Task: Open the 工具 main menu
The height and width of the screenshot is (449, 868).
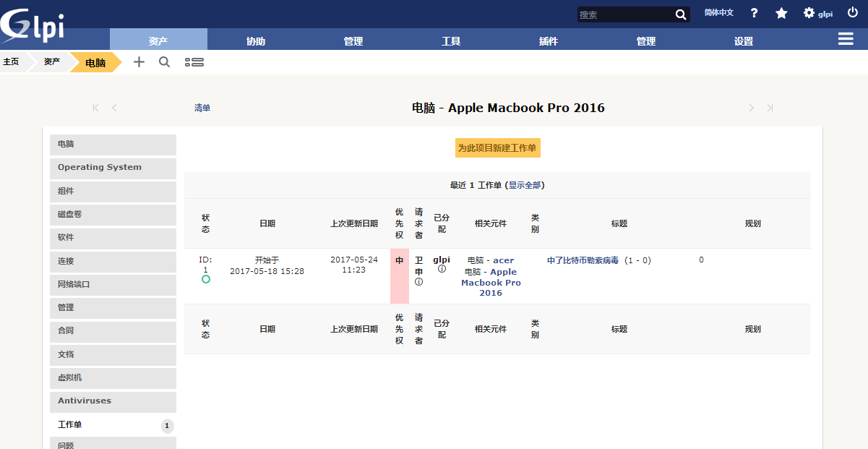Action: tap(451, 41)
